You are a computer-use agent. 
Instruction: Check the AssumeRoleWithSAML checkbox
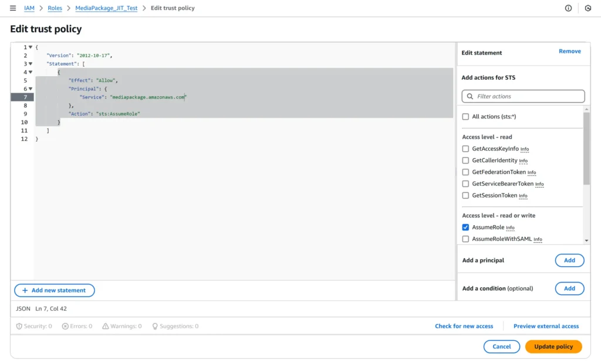coord(465,239)
